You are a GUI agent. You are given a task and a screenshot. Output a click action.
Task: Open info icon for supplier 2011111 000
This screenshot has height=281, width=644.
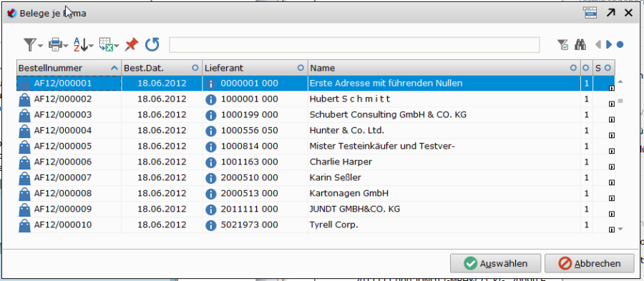pyautogui.click(x=210, y=209)
